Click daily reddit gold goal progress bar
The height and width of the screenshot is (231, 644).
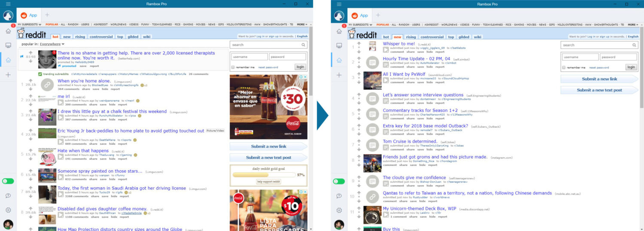(264, 175)
